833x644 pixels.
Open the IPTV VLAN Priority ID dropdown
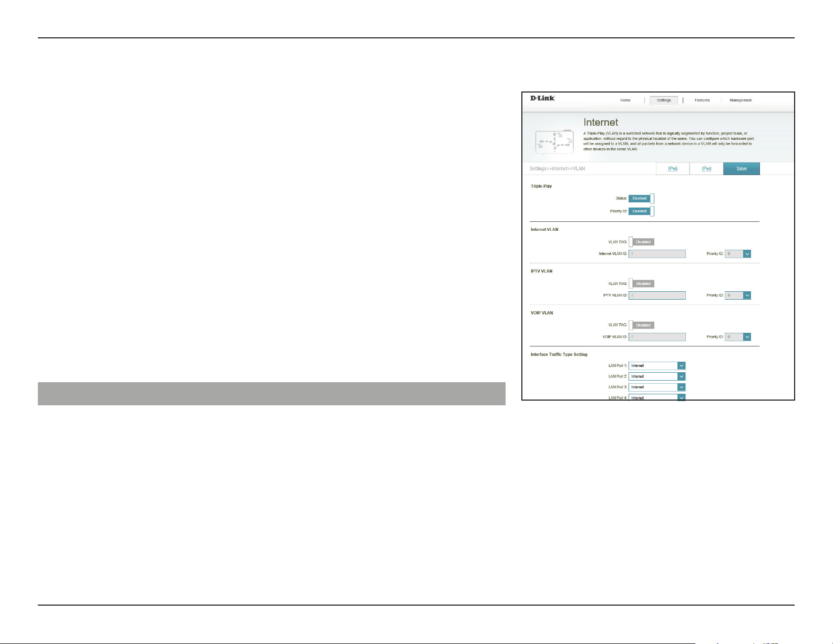click(x=738, y=295)
